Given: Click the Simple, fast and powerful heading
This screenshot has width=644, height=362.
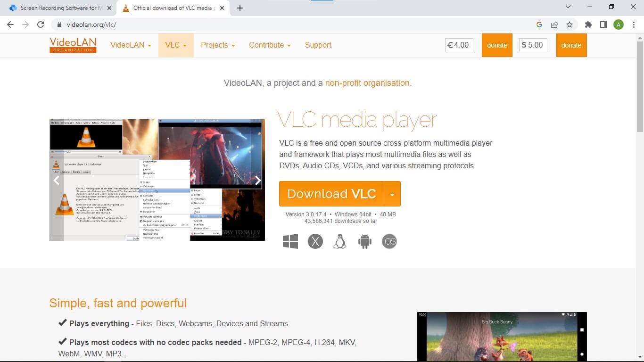Looking at the screenshot, I should pyautogui.click(x=118, y=303).
